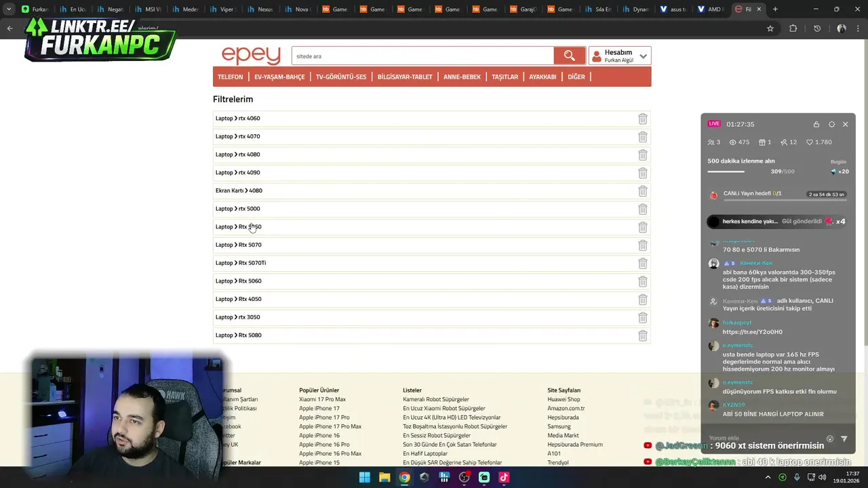Go back with the browser back arrow
The width and height of the screenshot is (868, 488).
click(x=9, y=28)
